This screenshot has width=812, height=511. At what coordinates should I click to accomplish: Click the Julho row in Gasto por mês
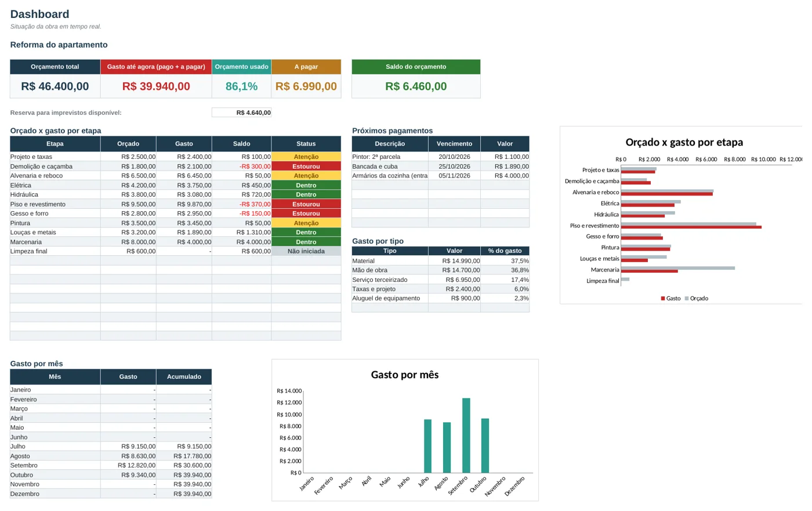coord(111,447)
